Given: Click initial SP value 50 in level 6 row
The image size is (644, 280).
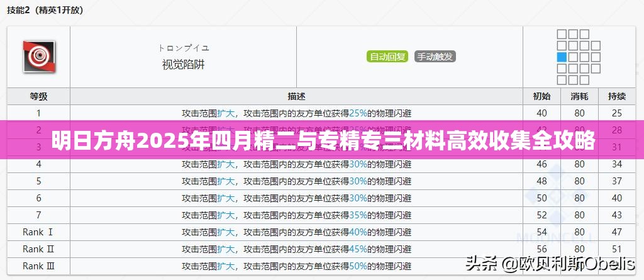Looking at the screenshot, I should (x=541, y=198).
